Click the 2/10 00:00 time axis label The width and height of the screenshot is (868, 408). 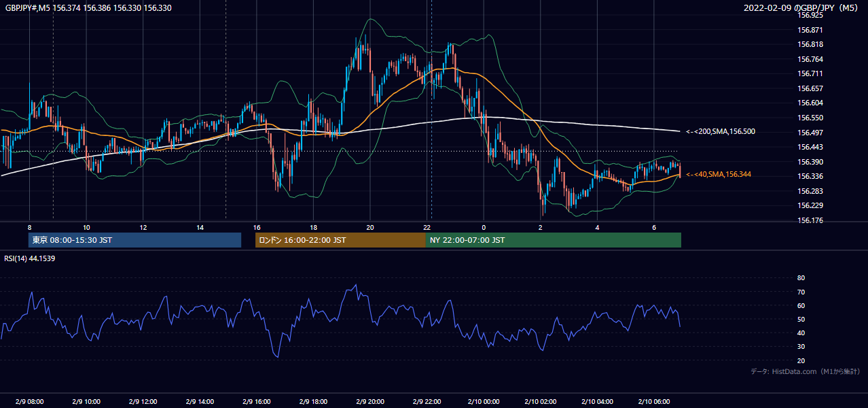pos(484,401)
